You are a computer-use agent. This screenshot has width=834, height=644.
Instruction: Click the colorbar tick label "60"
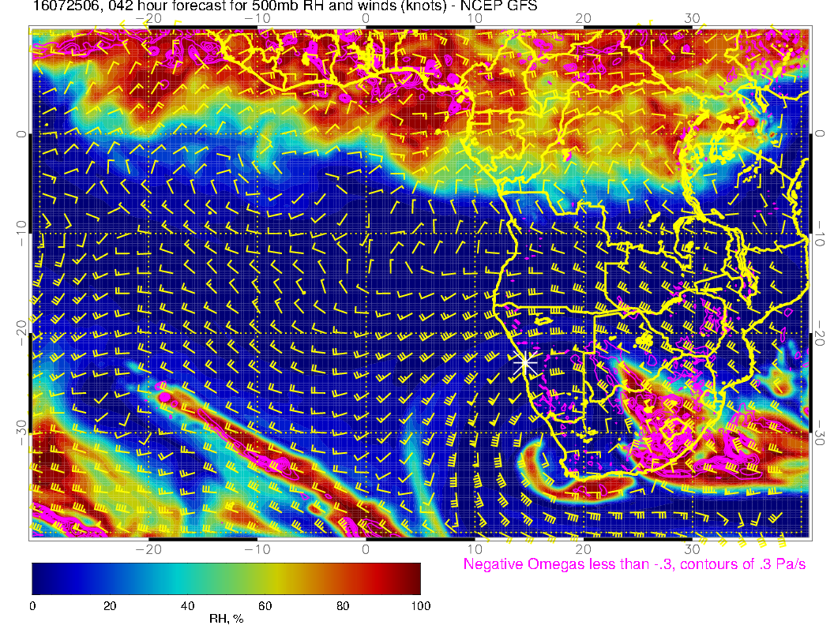265,606
